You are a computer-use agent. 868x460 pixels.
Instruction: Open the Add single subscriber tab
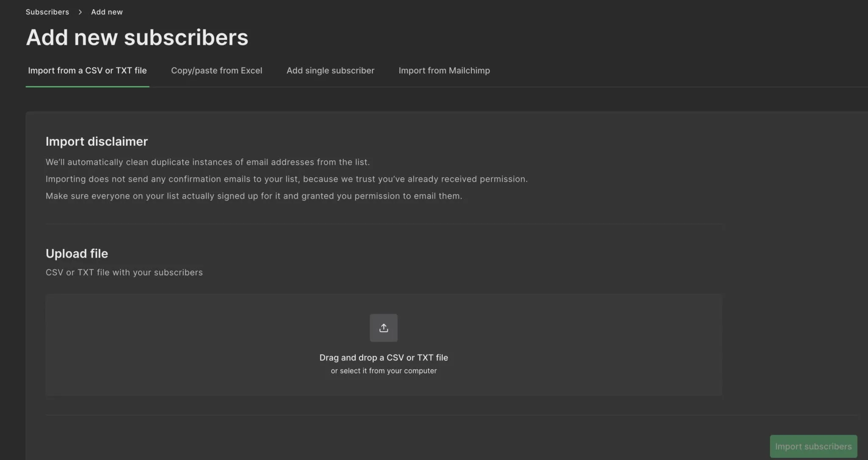click(x=330, y=70)
